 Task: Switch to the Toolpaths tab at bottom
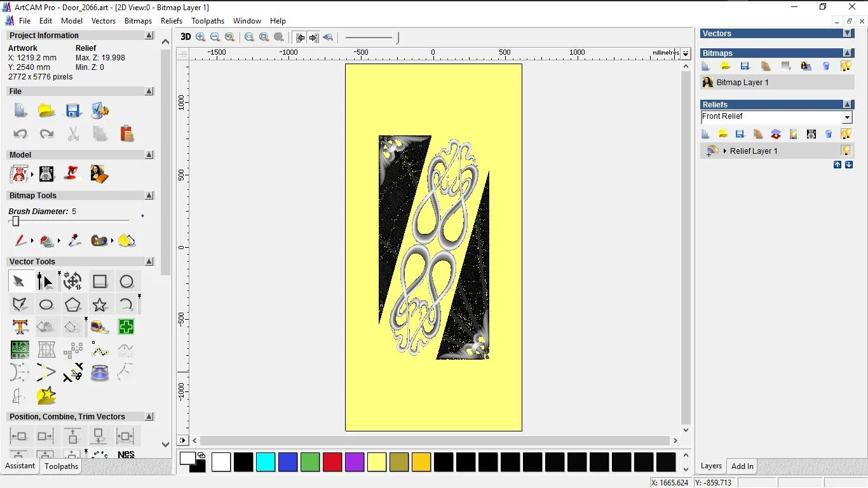pos(61,466)
